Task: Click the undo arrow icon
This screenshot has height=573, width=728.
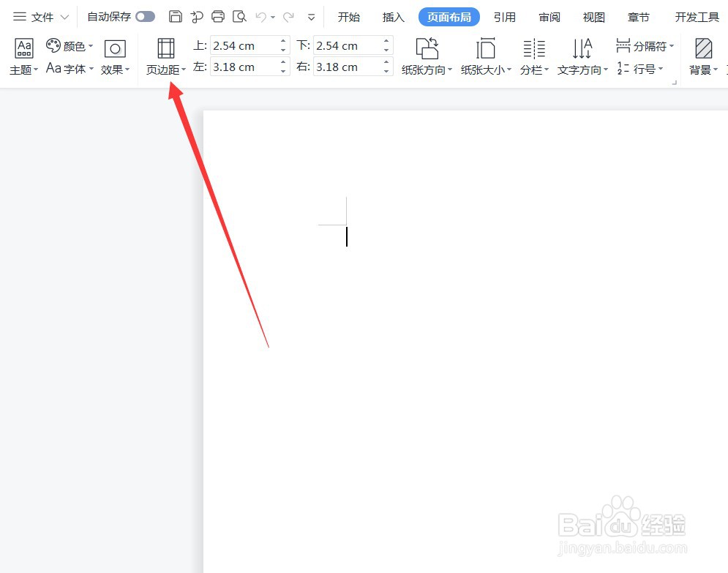Action: [261, 17]
